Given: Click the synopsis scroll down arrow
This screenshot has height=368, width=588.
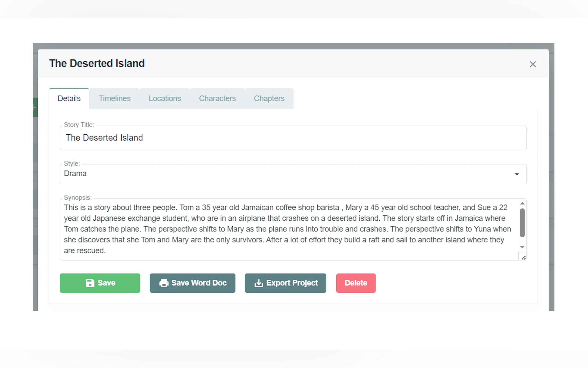Looking at the screenshot, I should click(x=522, y=247).
